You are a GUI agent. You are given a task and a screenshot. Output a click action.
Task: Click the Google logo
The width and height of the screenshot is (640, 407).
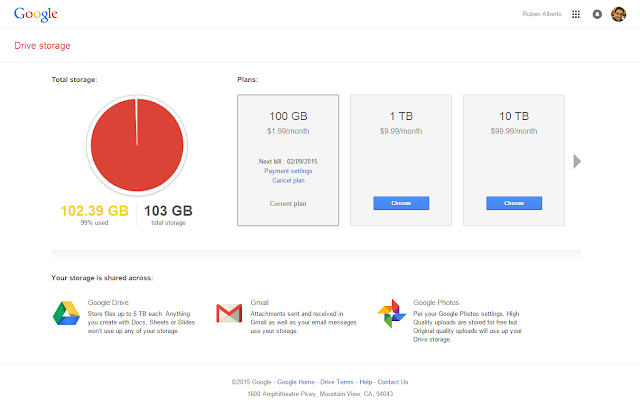click(36, 14)
